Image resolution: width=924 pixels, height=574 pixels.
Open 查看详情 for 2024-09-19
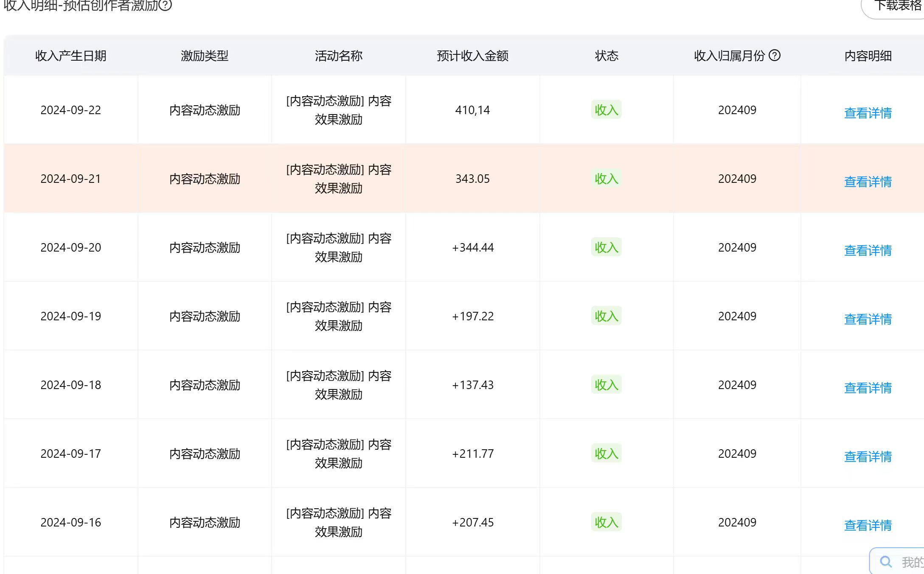868,319
